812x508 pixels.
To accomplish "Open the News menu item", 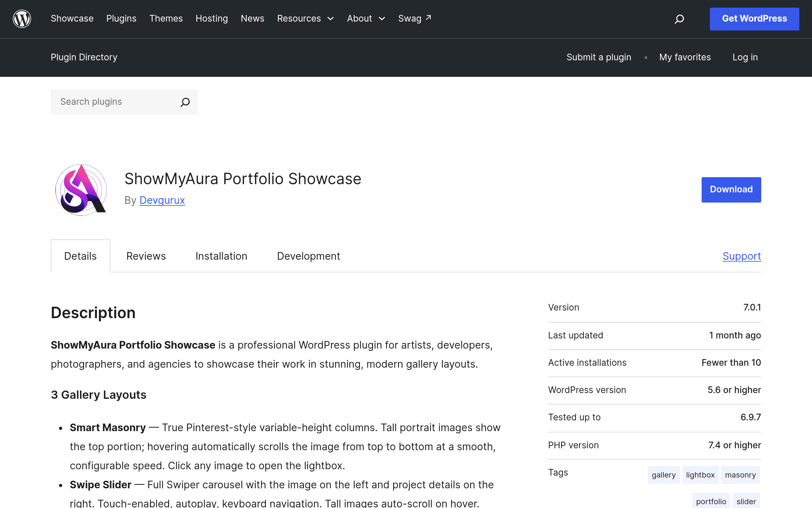I will point(253,18).
